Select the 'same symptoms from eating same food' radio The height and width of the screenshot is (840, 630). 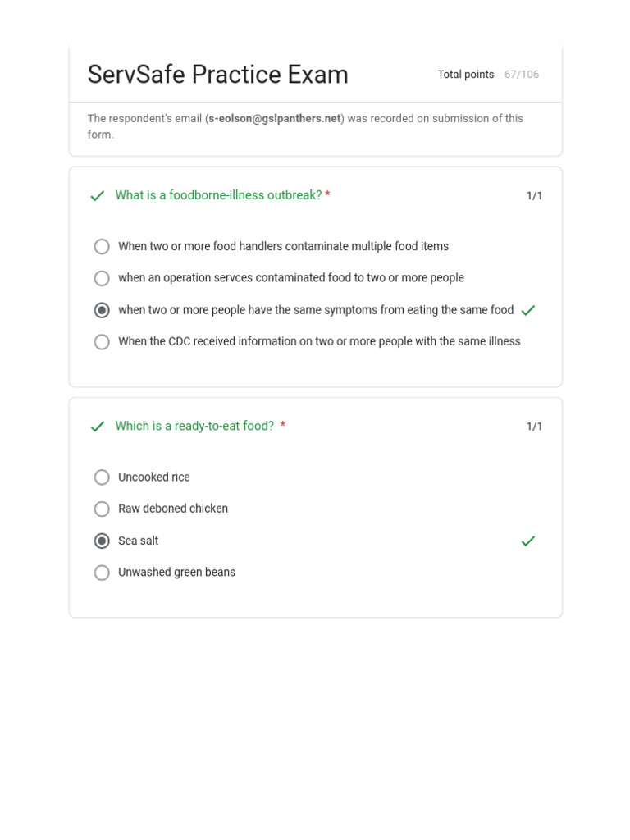coord(102,310)
